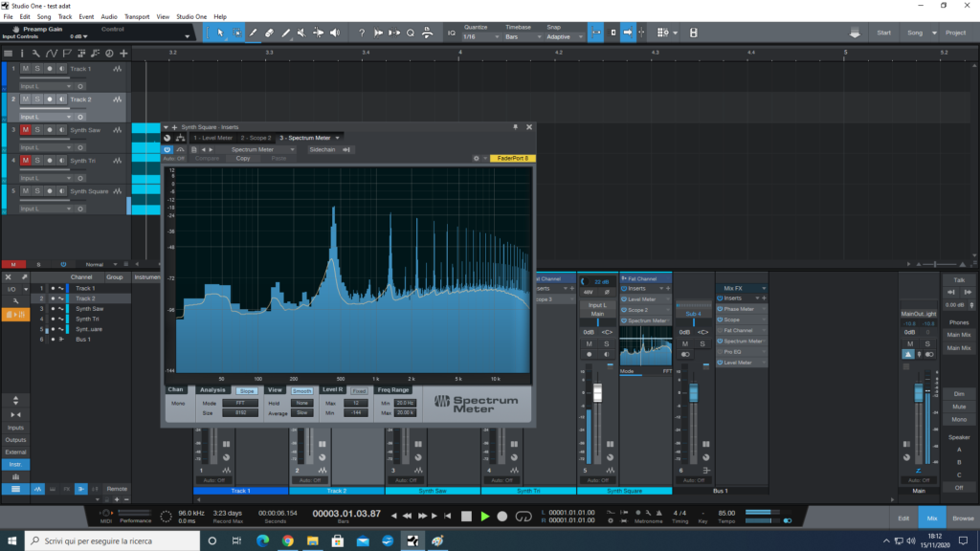This screenshot has width=980, height=551.
Task: Open the plugin gear settings icon
Action: 477,159
